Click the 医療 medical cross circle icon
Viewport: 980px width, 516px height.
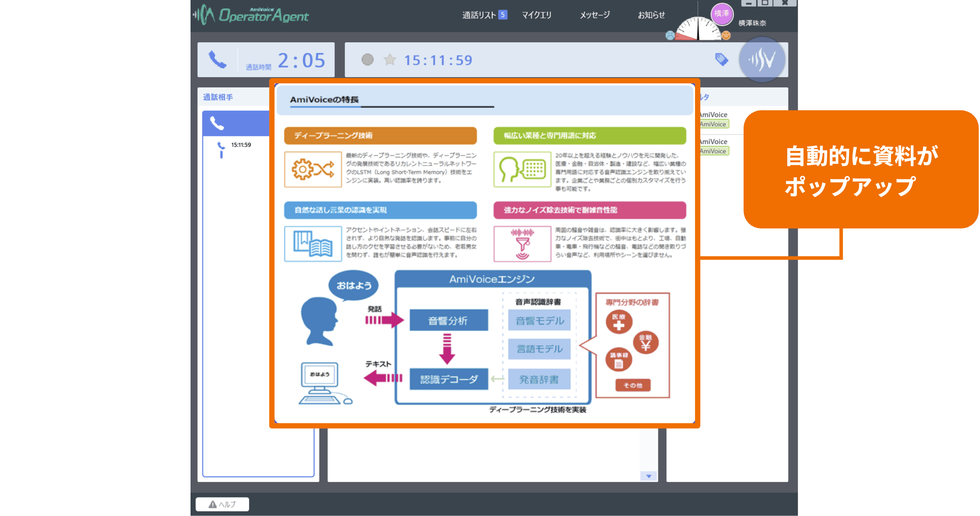point(619,322)
